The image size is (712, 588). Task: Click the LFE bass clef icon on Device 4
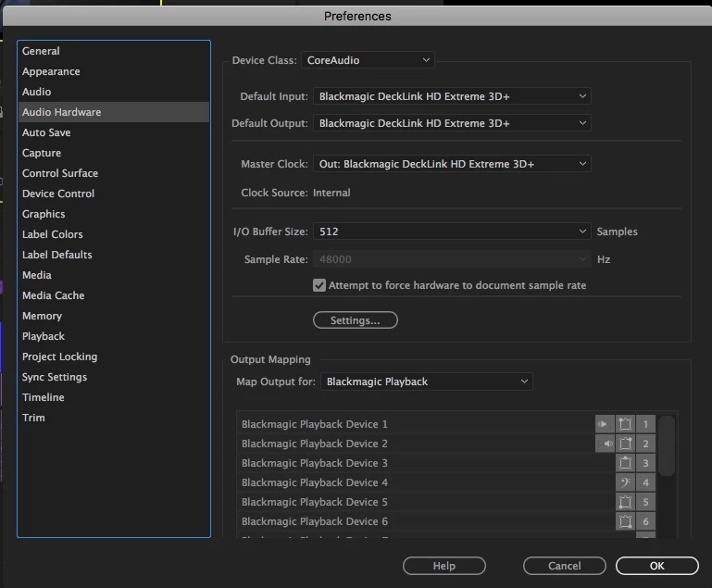click(625, 482)
